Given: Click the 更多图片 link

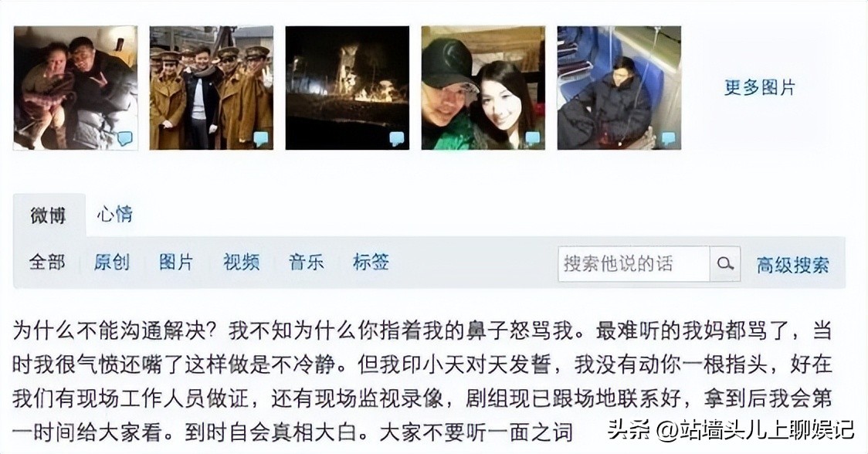Looking at the screenshot, I should pyautogui.click(x=760, y=87).
